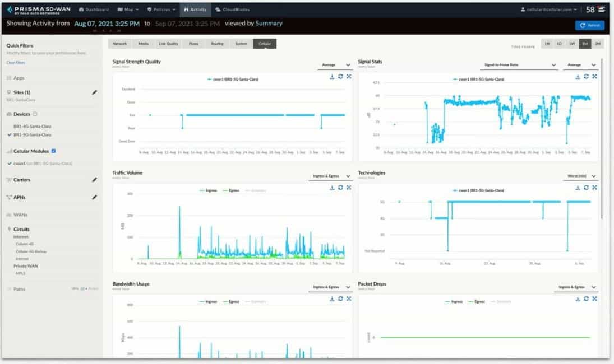
Task: Open Average dropdown for Signal Stats
Action: pyautogui.click(x=580, y=65)
